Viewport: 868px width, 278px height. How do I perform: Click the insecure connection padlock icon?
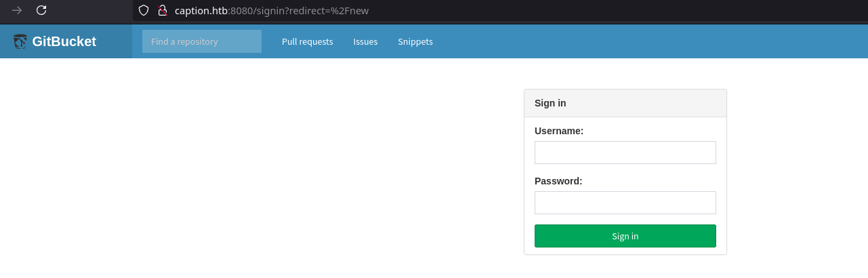pos(162,10)
